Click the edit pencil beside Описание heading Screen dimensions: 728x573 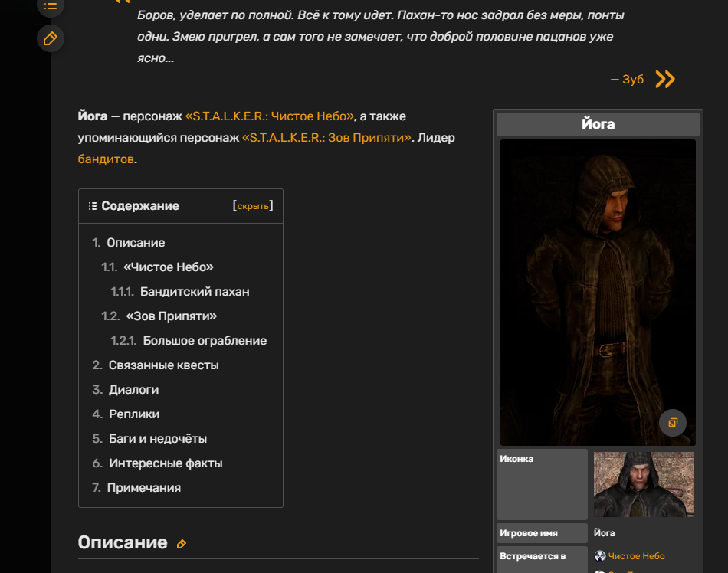tap(182, 544)
